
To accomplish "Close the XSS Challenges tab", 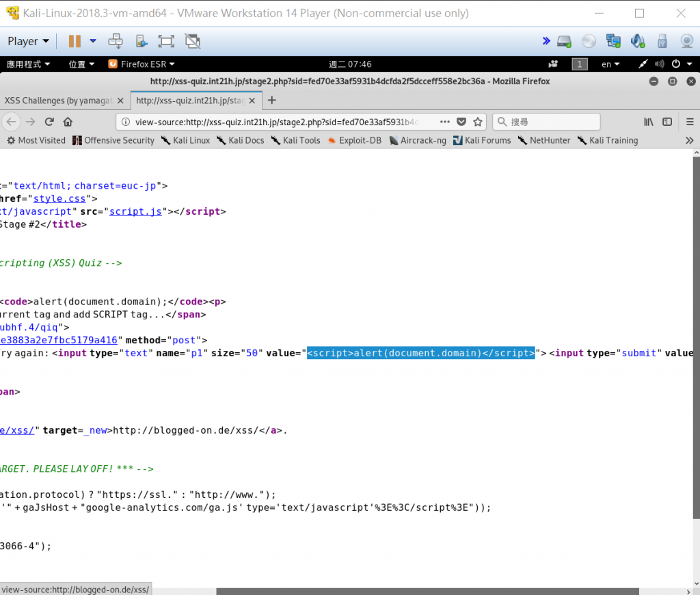I will 120,101.
